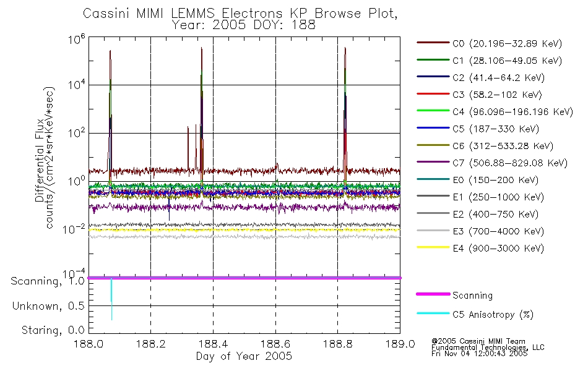Click the cyan anisotropy spike in lower panel
The height and width of the screenshot is (371, 588).
[111, 299]
